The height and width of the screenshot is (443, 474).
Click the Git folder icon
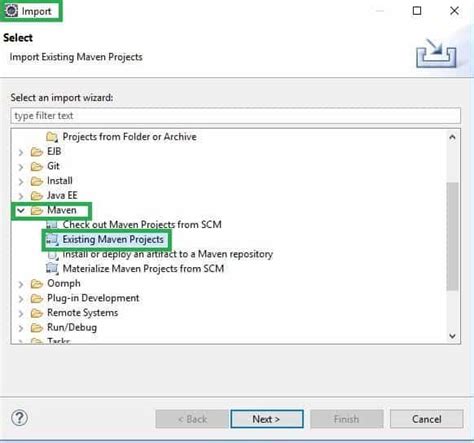click(37, 166)
